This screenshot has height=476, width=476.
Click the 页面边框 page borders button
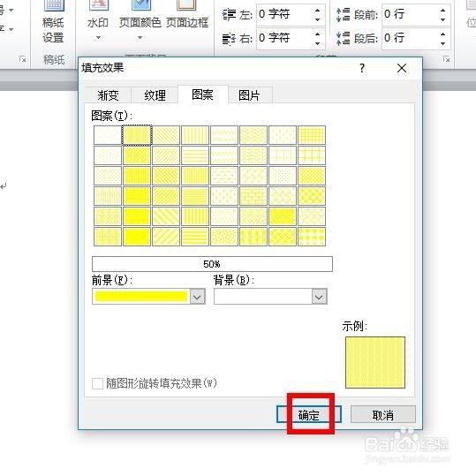point(187,15)
